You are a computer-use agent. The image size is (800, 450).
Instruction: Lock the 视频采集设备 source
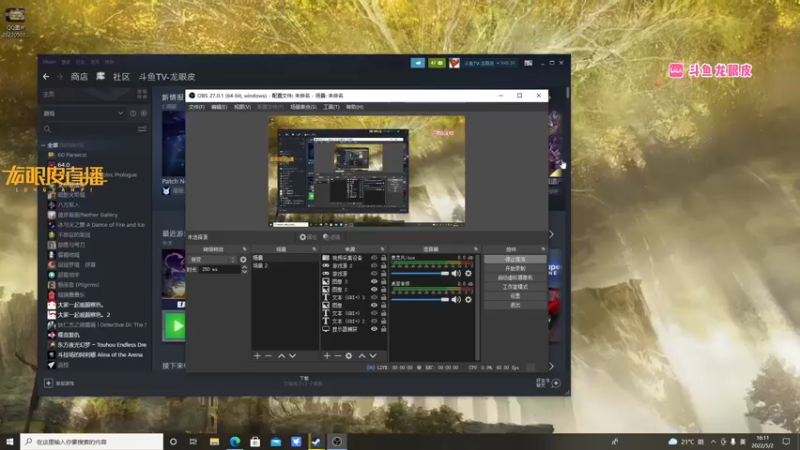[x=384, y=258]
